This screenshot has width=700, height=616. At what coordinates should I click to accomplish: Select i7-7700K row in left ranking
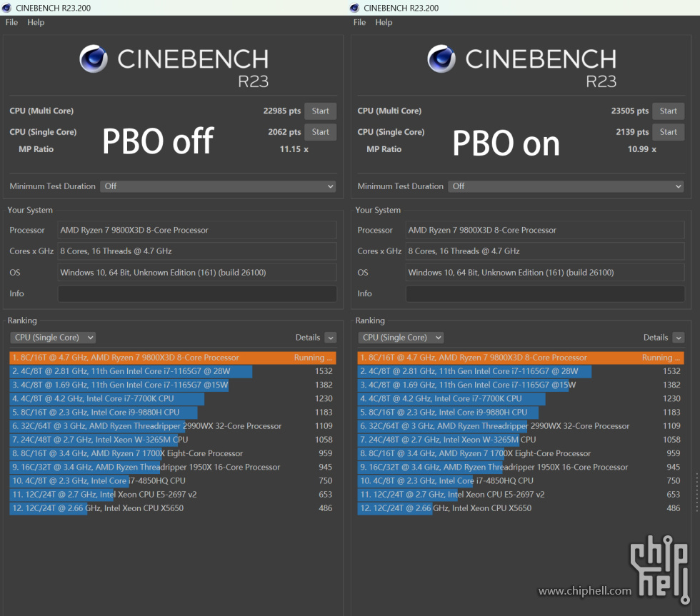click(x=173, y=399)
